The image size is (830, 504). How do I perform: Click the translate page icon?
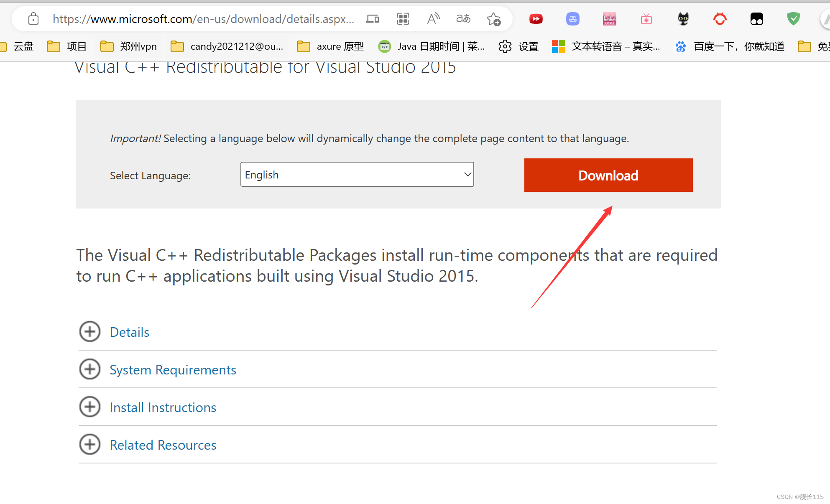[463, 19]
